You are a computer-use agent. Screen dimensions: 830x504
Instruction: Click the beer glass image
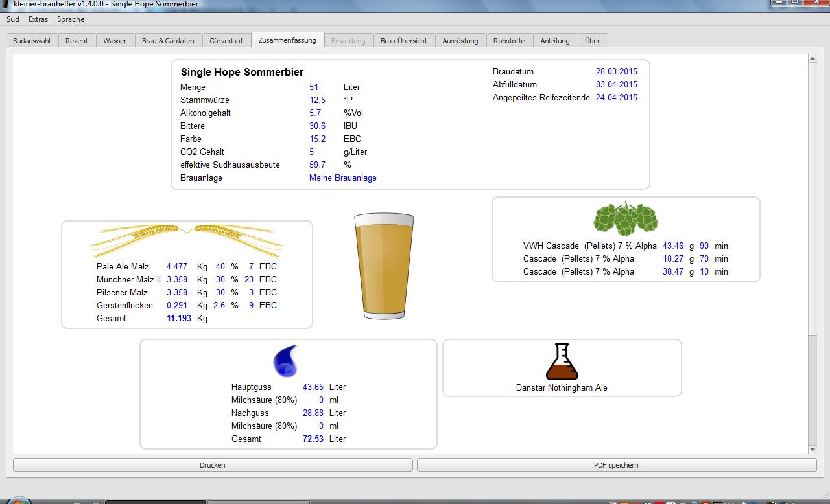384,266
